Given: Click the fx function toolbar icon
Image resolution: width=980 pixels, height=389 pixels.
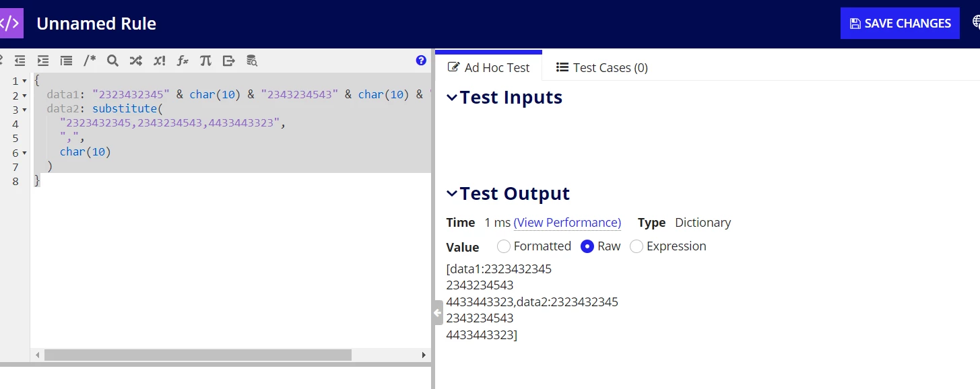Looking at the screenshot, I should (183, 61).
